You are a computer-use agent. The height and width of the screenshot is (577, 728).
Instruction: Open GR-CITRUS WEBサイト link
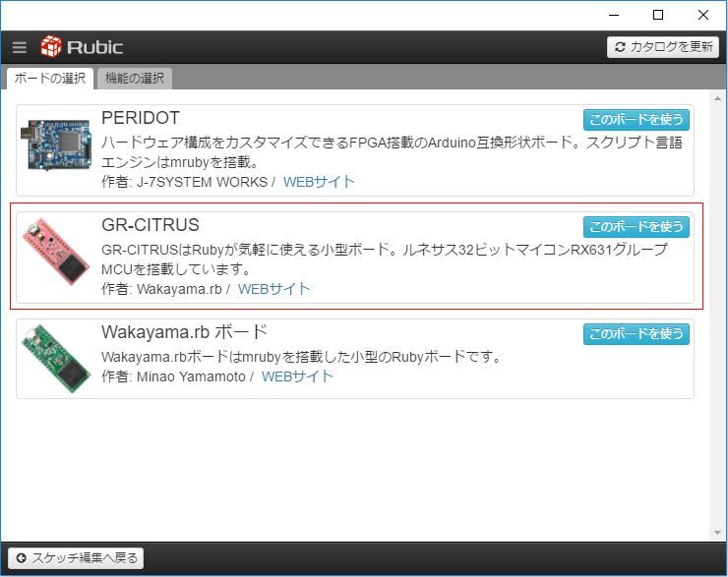click(273, 289)
